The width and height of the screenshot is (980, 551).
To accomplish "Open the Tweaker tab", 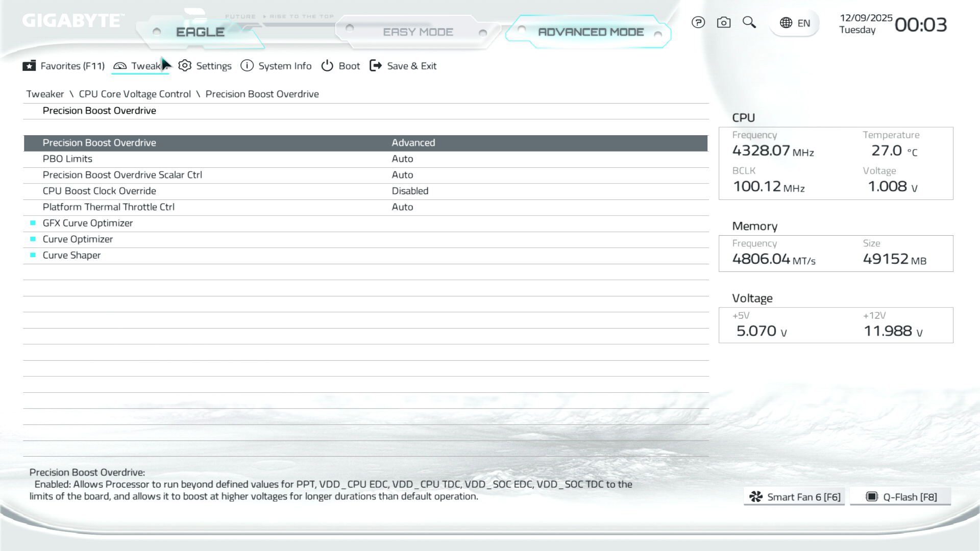I will (x=140, y=66).
